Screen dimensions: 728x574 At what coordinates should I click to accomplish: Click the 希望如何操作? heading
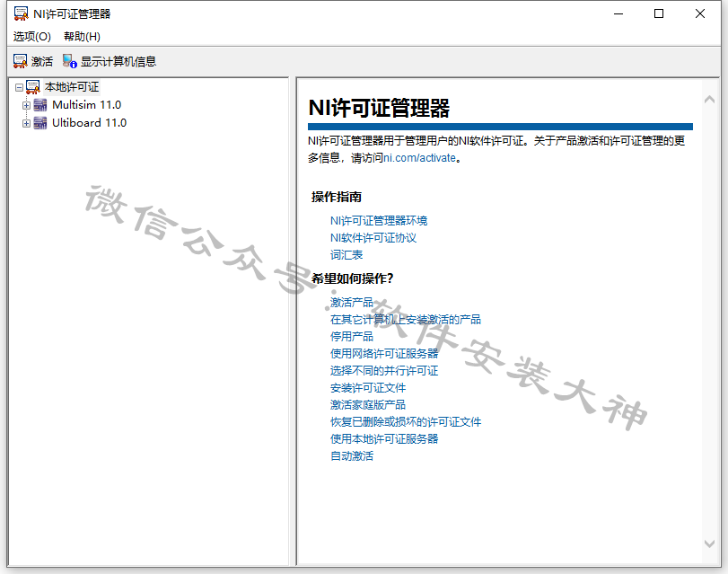(352, 278)
